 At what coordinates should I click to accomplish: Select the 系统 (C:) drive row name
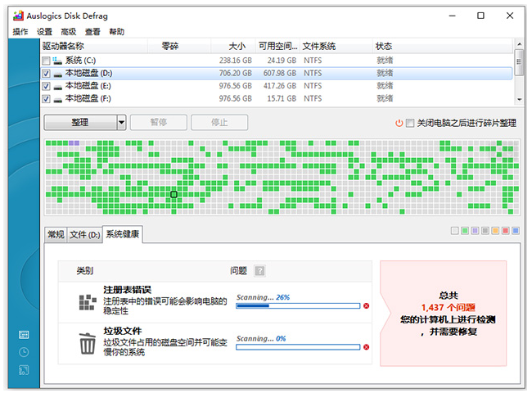click(x=80, y=61)
